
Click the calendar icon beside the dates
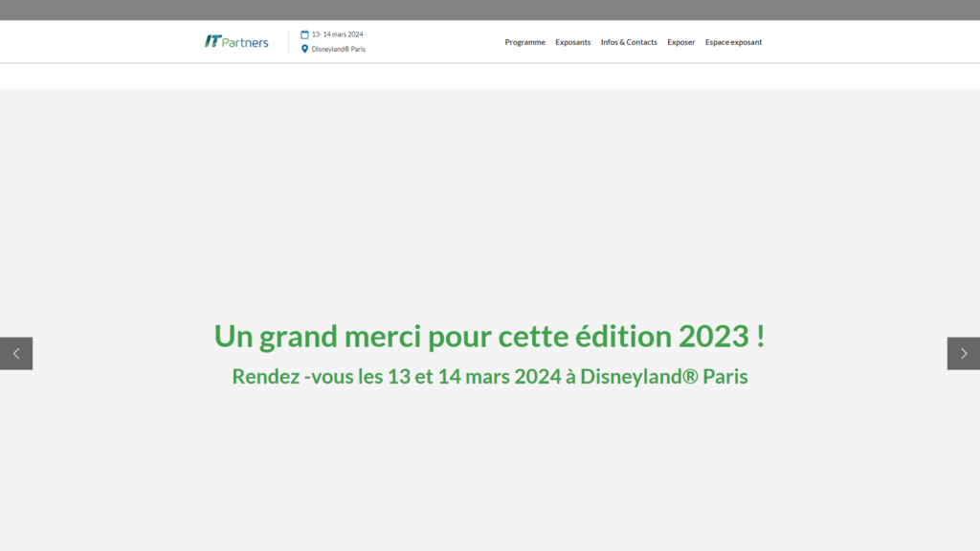click(x=304, y=34)
